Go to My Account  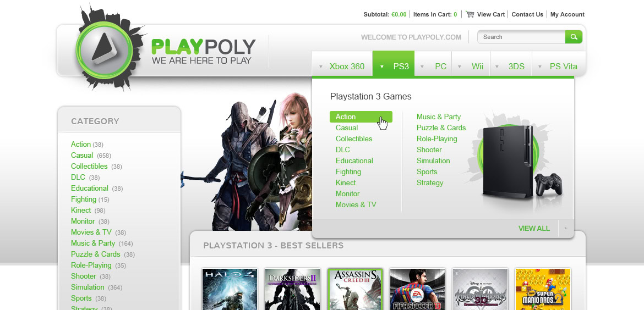tap(567, 14)
